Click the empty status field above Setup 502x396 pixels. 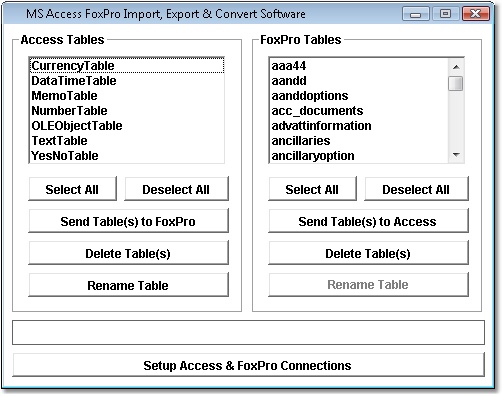(248, 332)
